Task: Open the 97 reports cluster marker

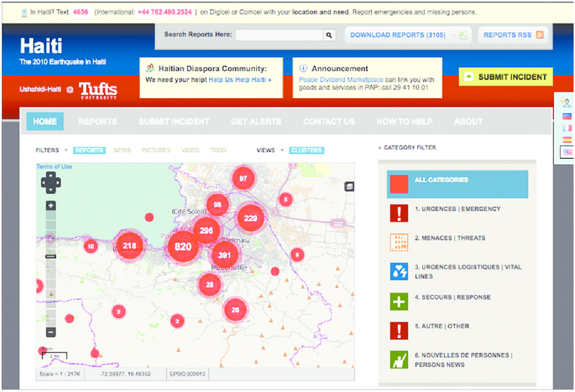Action: (243, 178)
